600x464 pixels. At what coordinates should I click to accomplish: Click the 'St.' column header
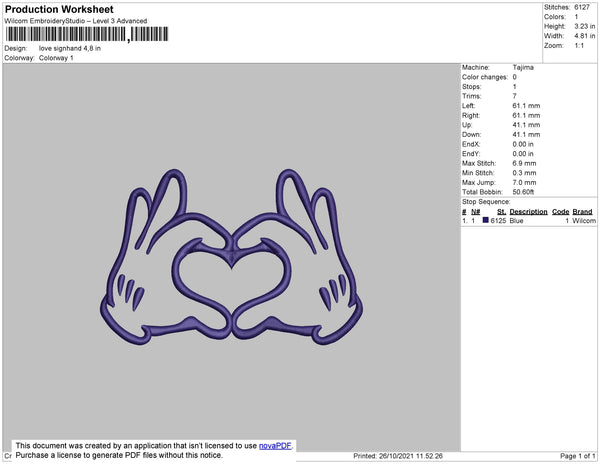point(501,212)
